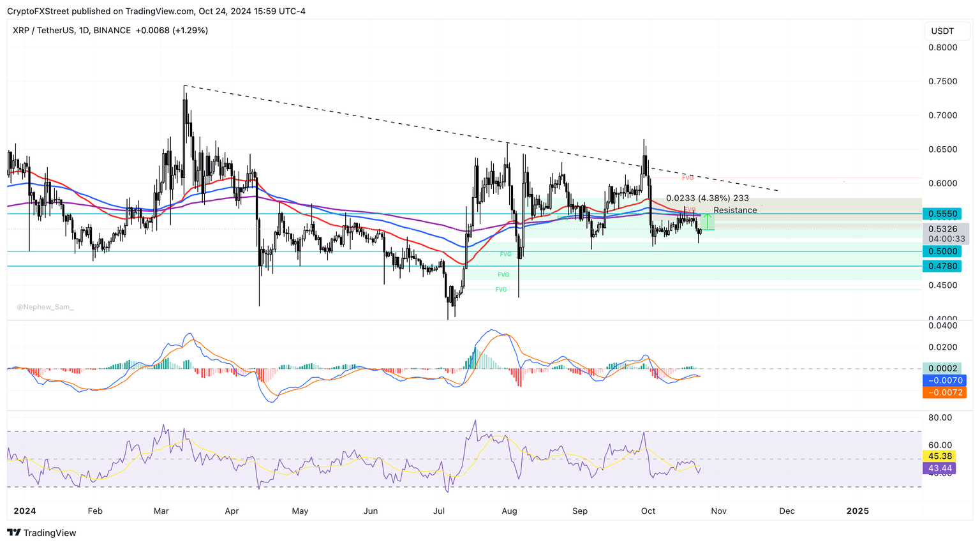Select the dashed descending trendline
Screen dimensions: 980x545
click(479, 138)
